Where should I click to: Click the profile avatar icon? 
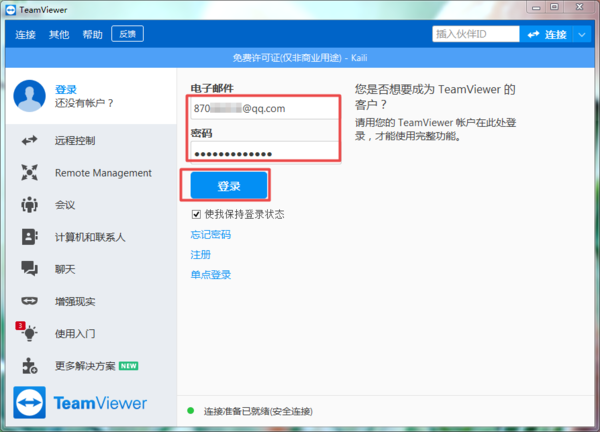(x=29, y=96)
